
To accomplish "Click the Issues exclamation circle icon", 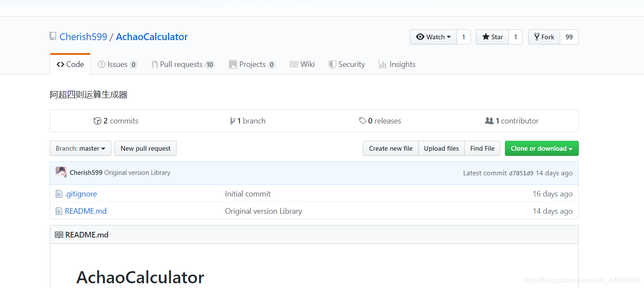I will [x=102, y=64].
